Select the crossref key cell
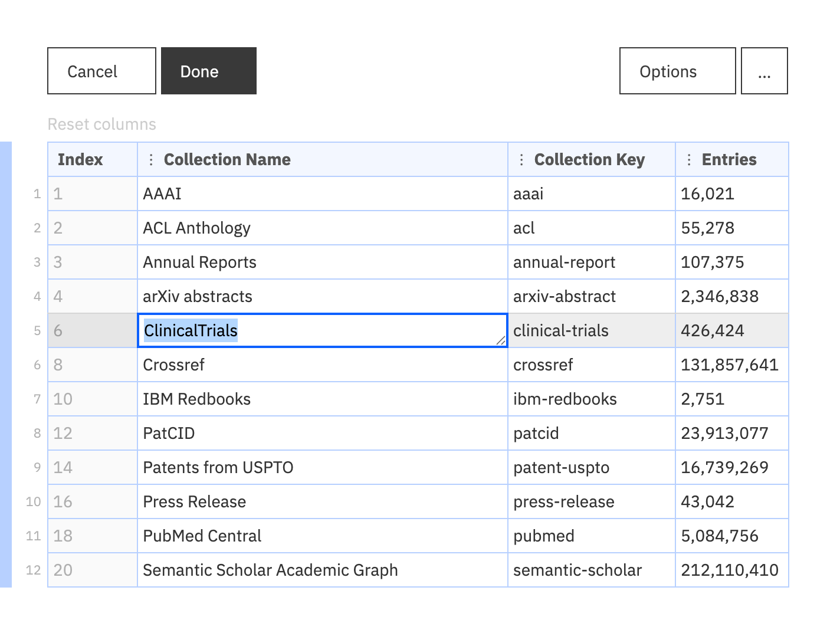This screenshot has width=840, height=643. tap(592, 365)
